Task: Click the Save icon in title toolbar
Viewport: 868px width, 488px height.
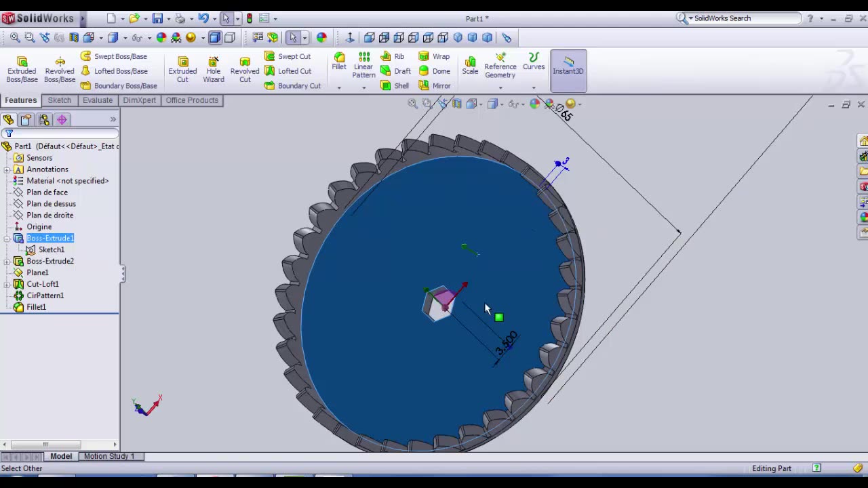Action: [157, 18]
